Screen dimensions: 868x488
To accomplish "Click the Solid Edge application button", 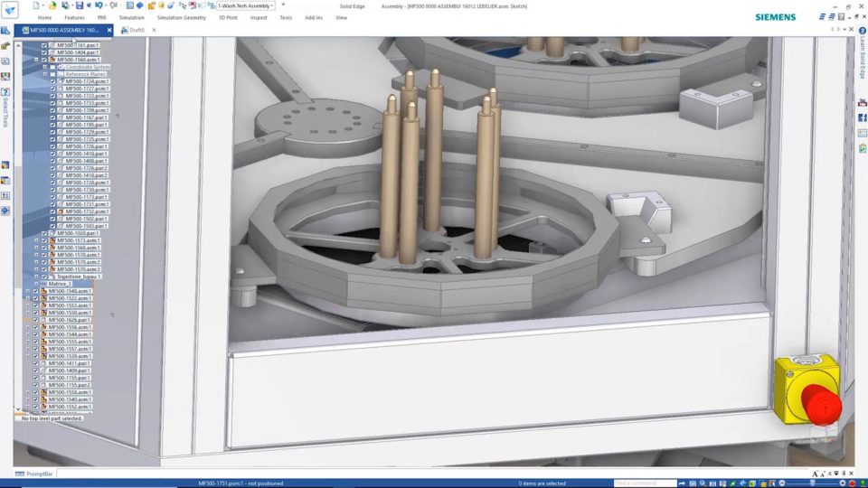I will coord(11,8).
